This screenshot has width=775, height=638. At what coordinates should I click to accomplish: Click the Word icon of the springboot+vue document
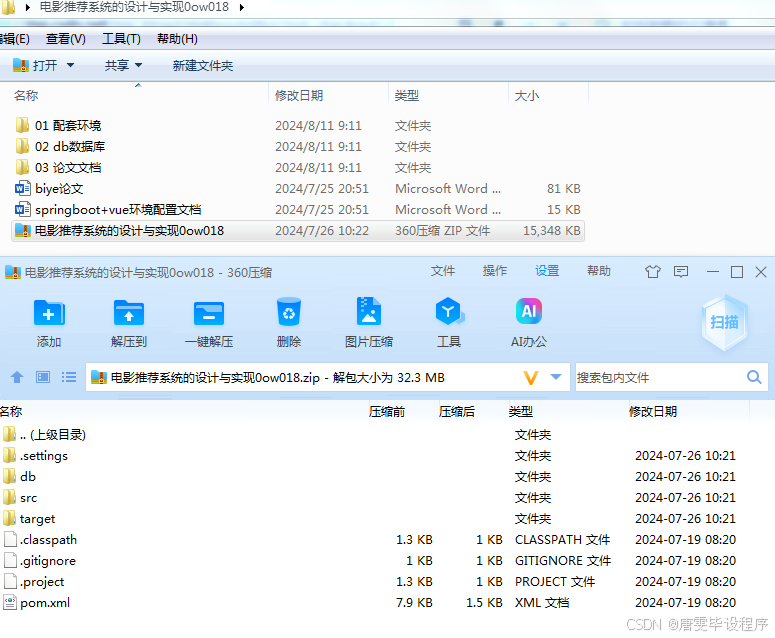point(22,210)
